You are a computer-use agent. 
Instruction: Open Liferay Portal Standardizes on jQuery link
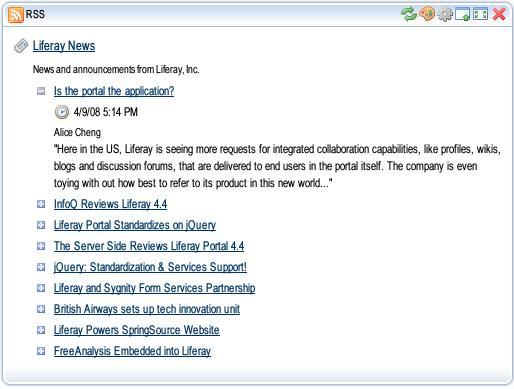coord(135,225)
